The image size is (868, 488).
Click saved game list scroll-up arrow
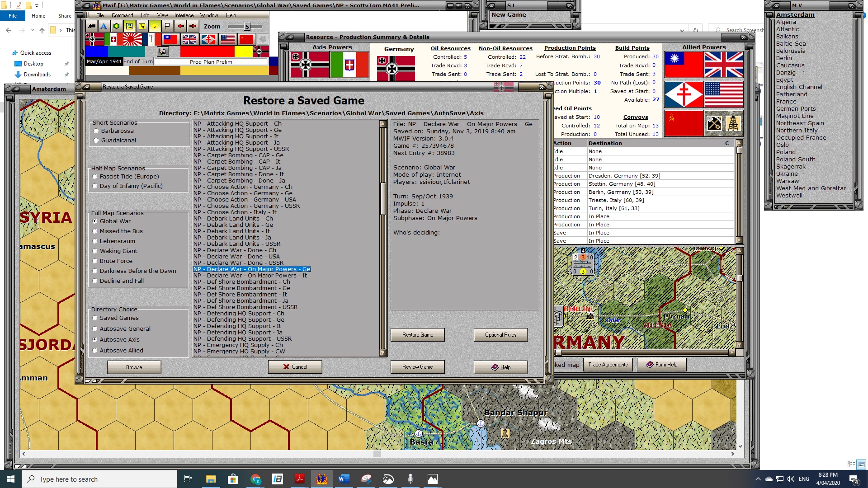[383, 124]
